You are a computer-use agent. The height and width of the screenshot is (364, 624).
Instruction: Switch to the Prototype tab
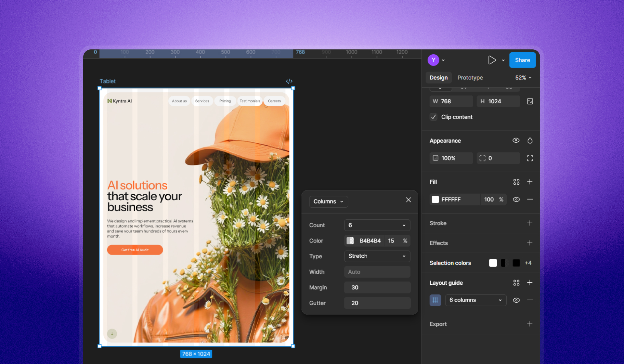470,78
